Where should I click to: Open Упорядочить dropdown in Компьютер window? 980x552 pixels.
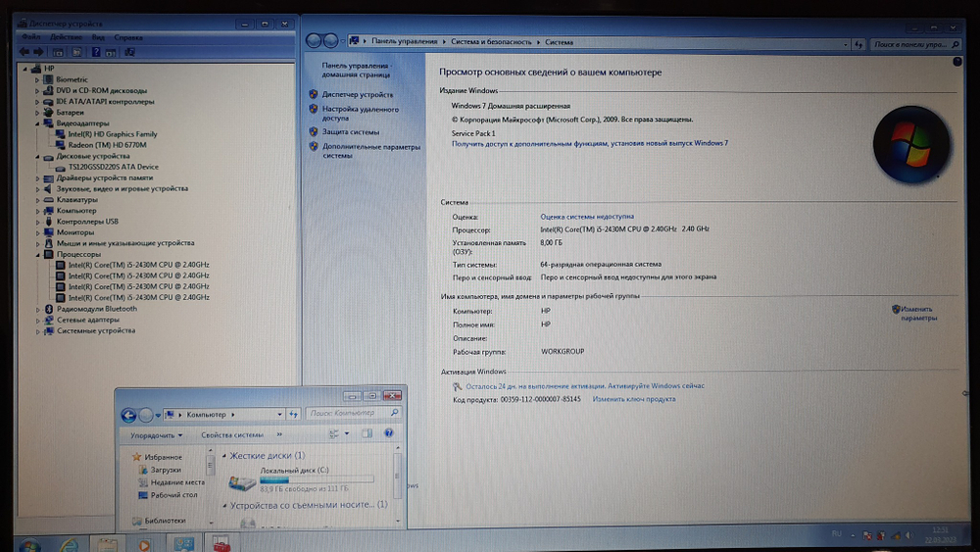pos(156,435)
